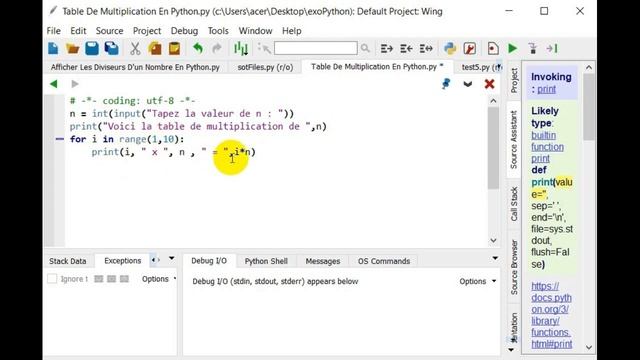Open the Source Browser vertical side tab
Image resolution: width=640 pixels, height=360 pixels.
[x=514, y=267]
